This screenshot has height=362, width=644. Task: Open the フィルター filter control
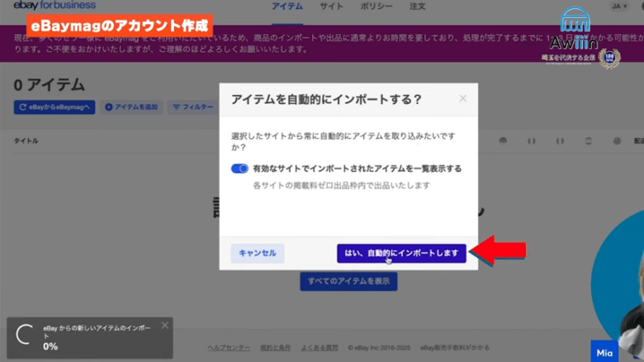[x=192, y=107]
